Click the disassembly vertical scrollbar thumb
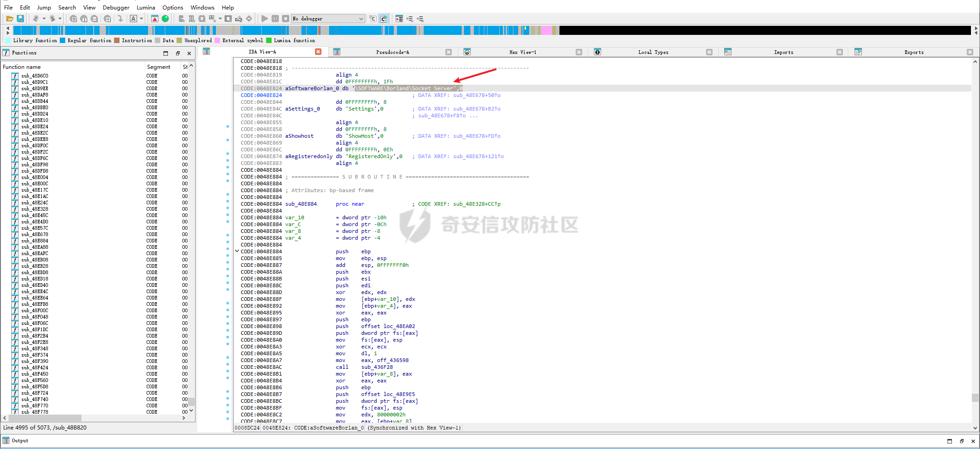The image size is (980, 449). [975, 398]
